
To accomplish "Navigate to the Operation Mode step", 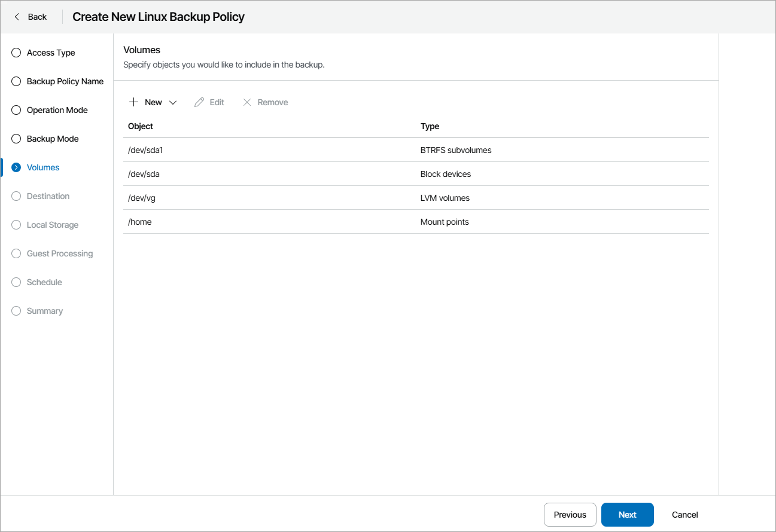I will coord(16,110).
